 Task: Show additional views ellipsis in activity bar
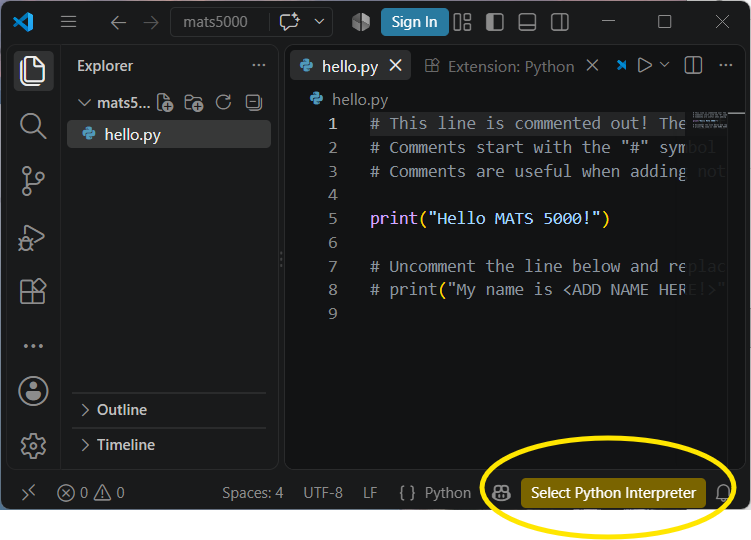click(33, 345)
